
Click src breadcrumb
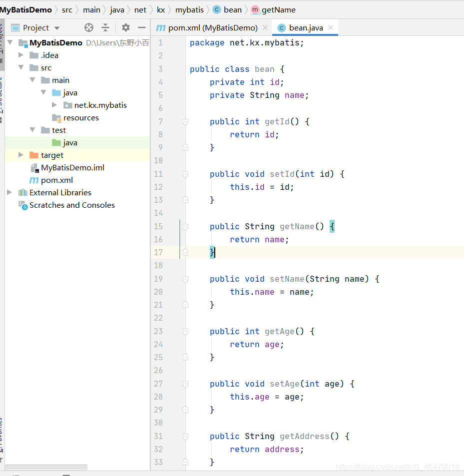[67, 9]
